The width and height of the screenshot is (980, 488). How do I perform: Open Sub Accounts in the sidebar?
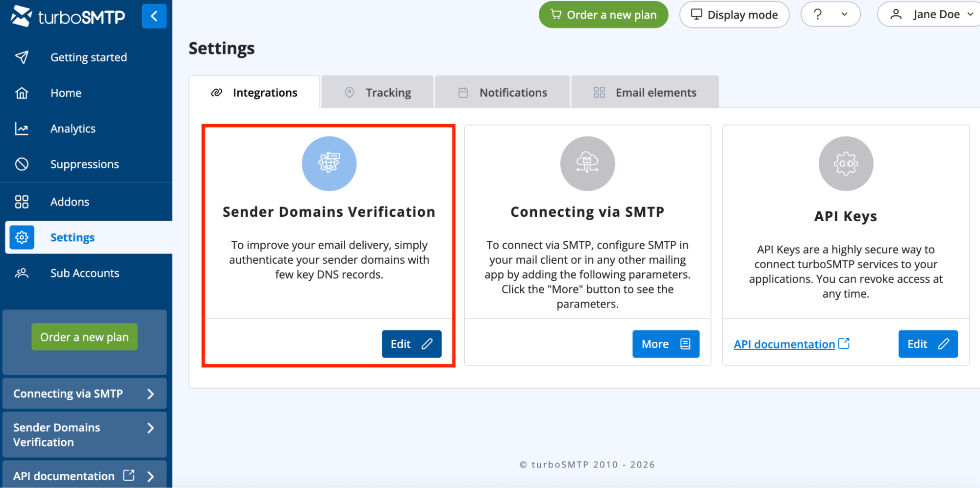86,273
